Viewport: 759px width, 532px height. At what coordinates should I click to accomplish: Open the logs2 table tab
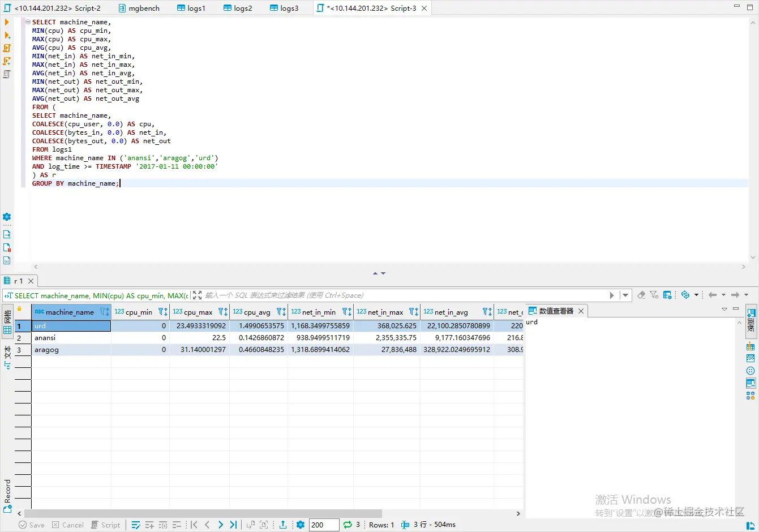[x=238, y=8]
